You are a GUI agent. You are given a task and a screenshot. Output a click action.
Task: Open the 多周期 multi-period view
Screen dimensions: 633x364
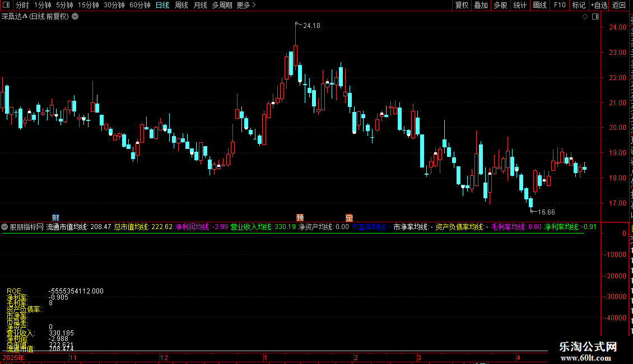(222, 5)
